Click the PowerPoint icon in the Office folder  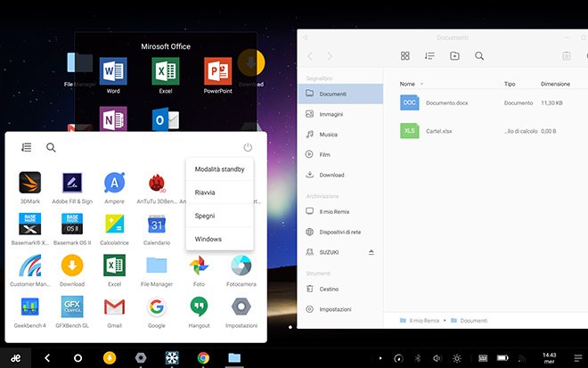217,71
